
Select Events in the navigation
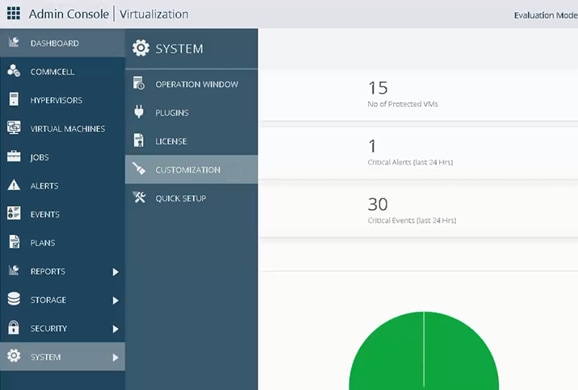[x=62, y=214]
